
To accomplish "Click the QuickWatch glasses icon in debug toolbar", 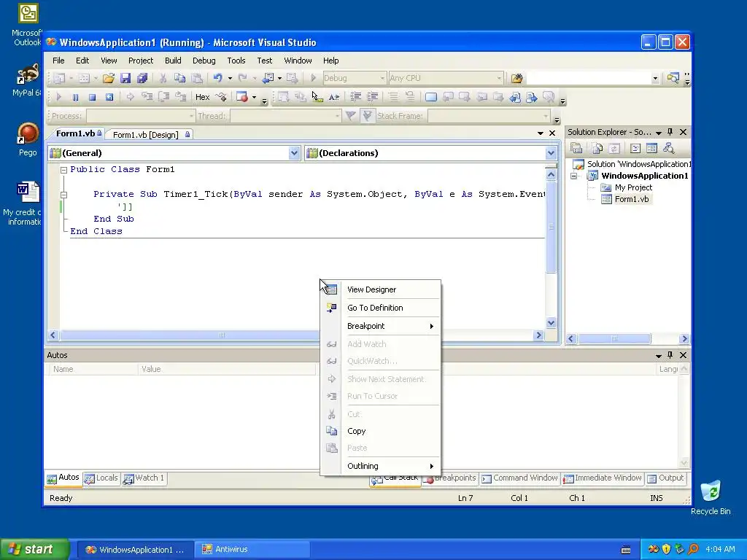I will point(221,97).
